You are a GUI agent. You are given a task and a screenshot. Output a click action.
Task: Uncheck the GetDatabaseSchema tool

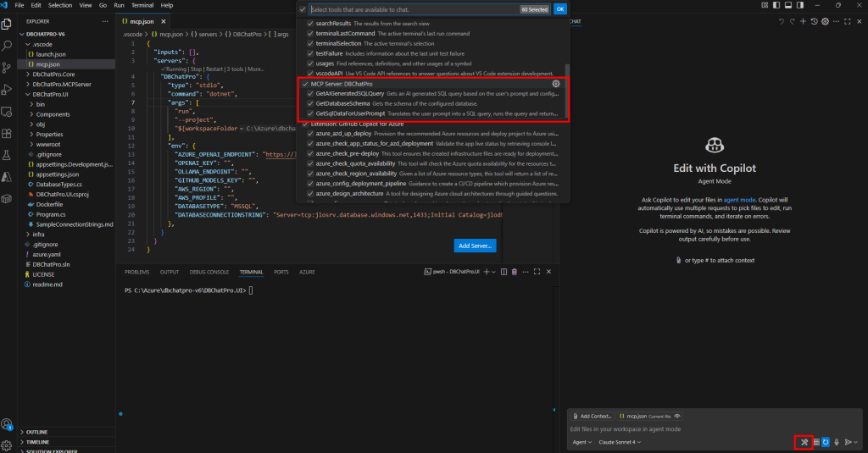[x=310, y=104]
